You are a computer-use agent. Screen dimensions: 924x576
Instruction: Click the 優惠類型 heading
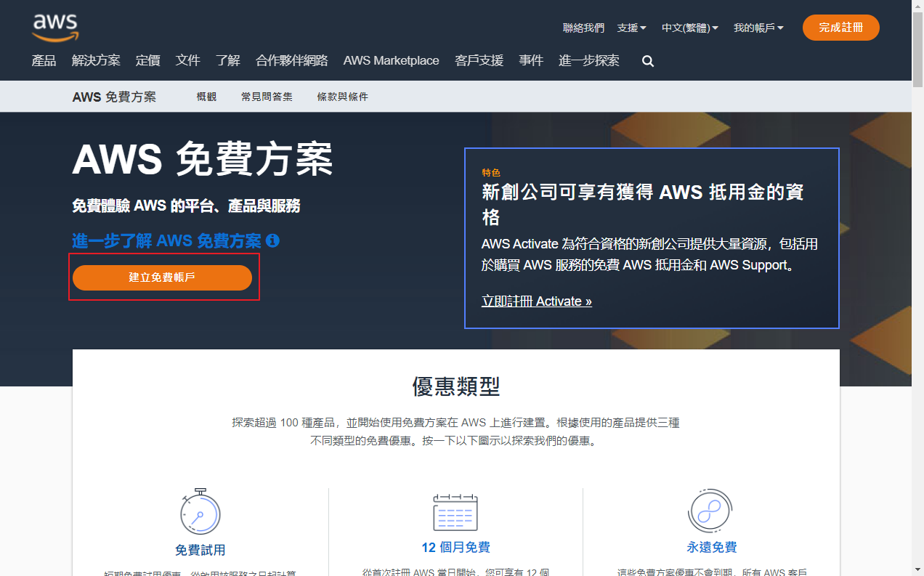tap(456, 386)
